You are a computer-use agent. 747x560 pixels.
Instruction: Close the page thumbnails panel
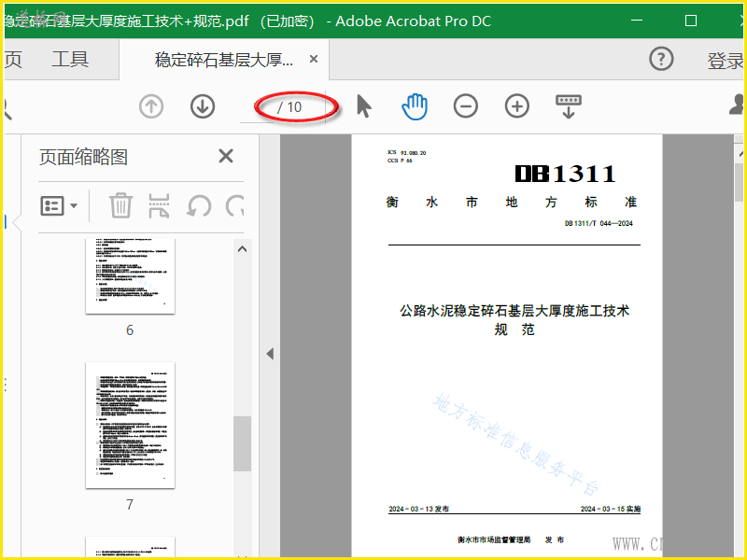226,156
